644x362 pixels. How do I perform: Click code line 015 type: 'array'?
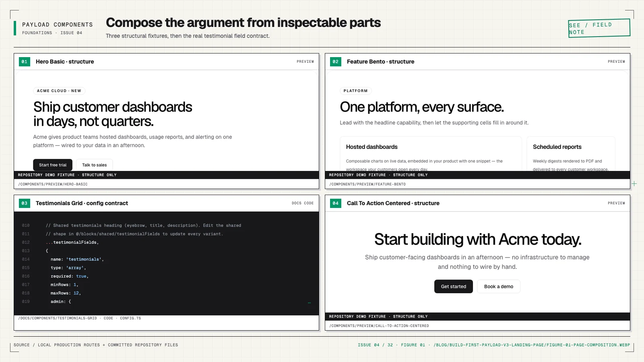(68, 267)
